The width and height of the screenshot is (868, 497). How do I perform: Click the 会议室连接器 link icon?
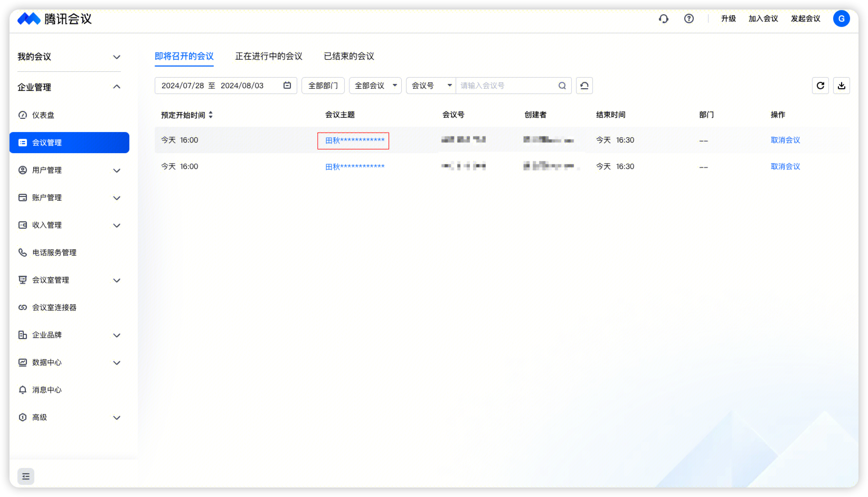[x=23, y=307]
